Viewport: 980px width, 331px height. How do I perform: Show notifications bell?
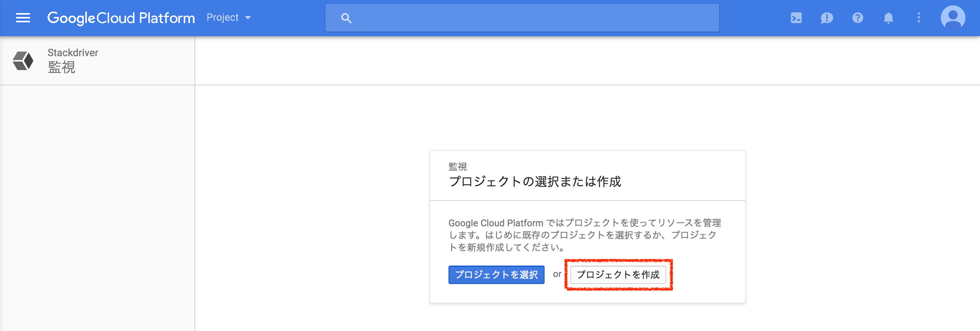click(x=889, y=18)
